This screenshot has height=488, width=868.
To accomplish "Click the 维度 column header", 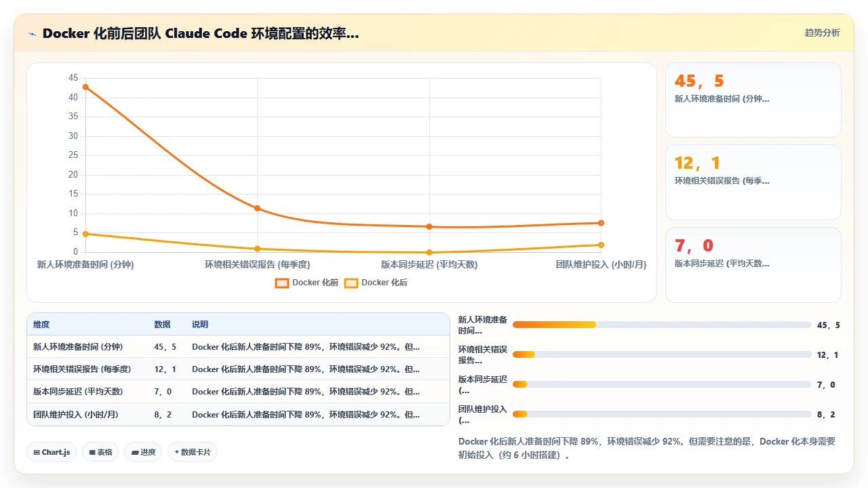I will (x=41, y=325).
